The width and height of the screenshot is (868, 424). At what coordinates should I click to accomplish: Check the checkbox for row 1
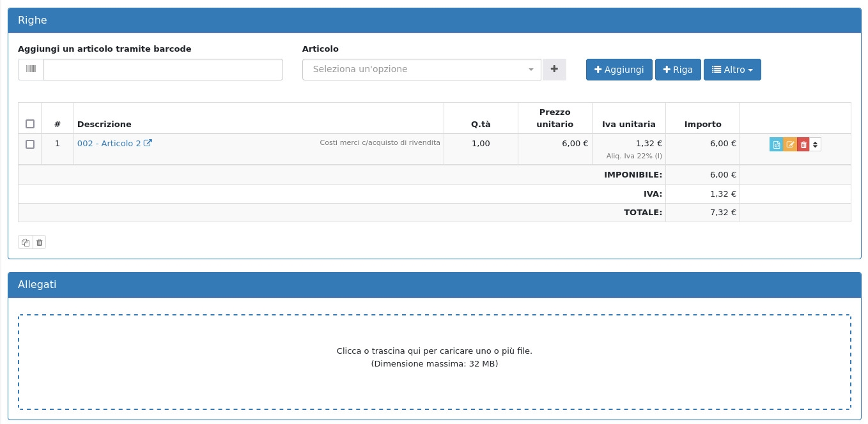30,144
